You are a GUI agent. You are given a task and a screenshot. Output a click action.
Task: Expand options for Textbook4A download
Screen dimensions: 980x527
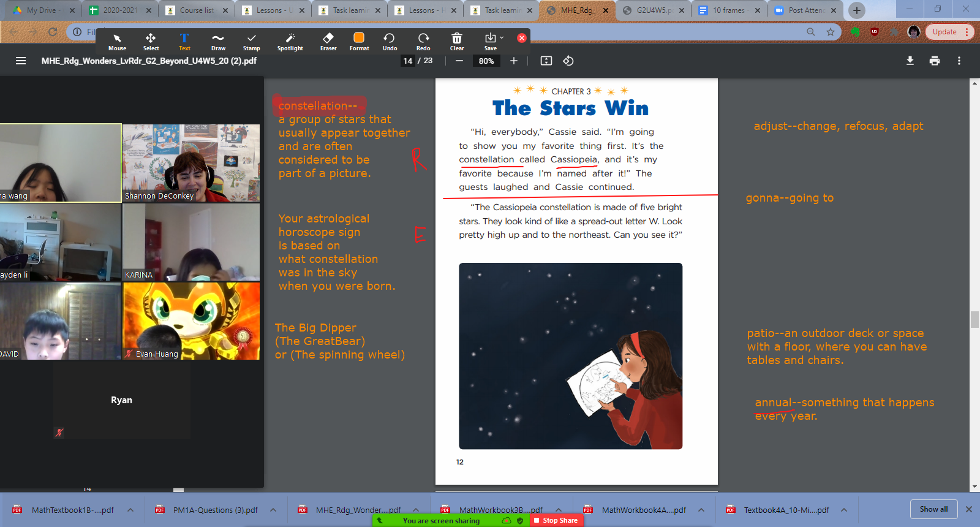click(844, 510)
